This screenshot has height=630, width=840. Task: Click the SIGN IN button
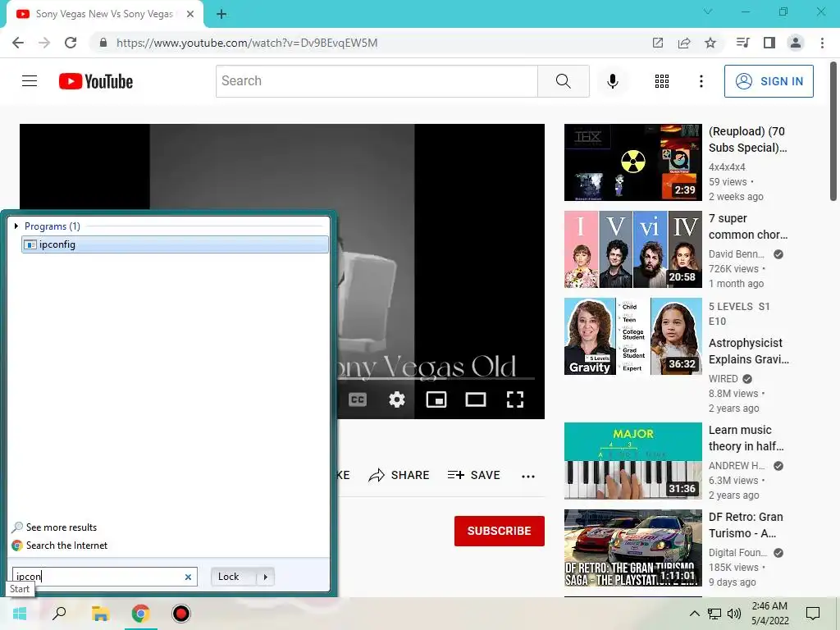[x=768, y=81]
